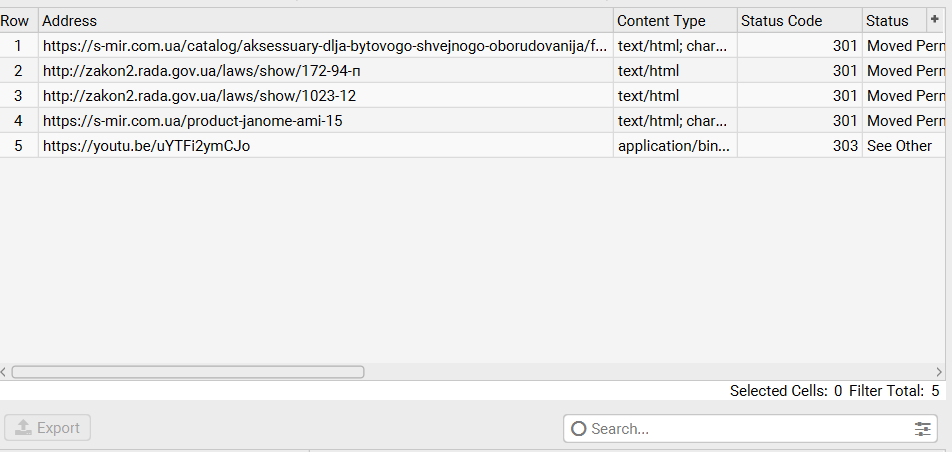The image size is (952, 452).
Task: Click the Export button
Action: (47, 428)
